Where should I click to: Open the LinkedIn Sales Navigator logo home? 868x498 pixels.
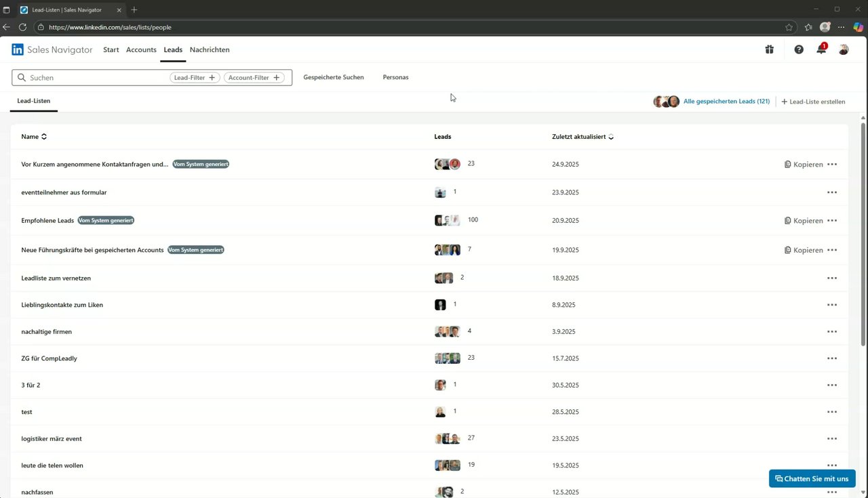click(x=52, y=49)
